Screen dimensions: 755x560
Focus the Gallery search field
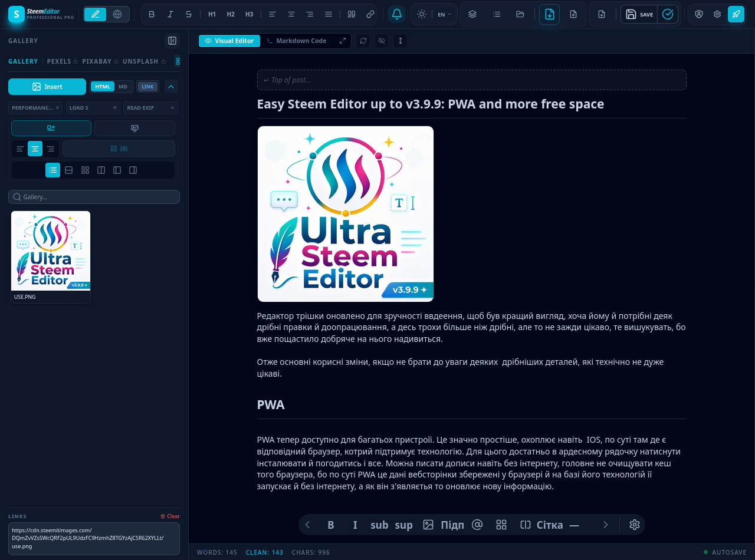tap(94, 197)
